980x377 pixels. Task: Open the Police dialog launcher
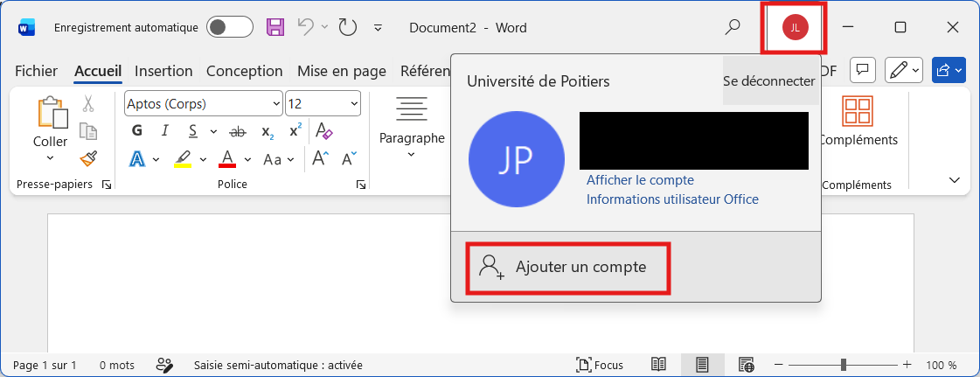[361, 185]
